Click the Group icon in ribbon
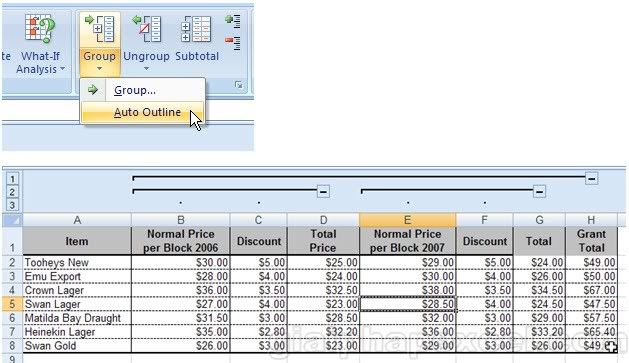Screen dimensions: 629x363 click(100, 28)
